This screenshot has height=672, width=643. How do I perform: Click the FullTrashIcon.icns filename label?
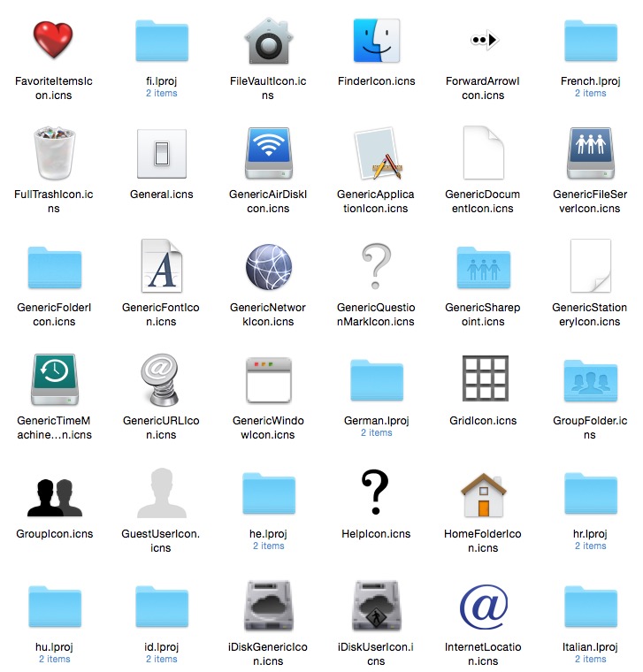point(54,201)
